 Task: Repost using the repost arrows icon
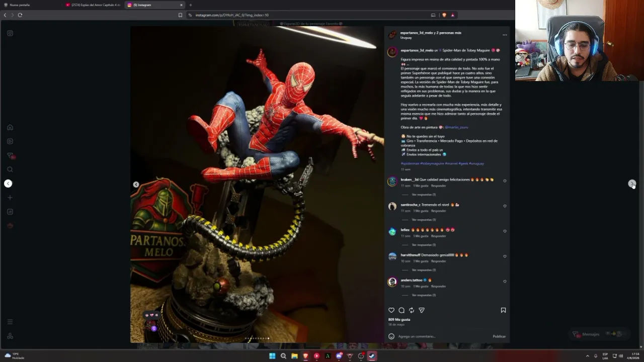[x=412, y=310]
